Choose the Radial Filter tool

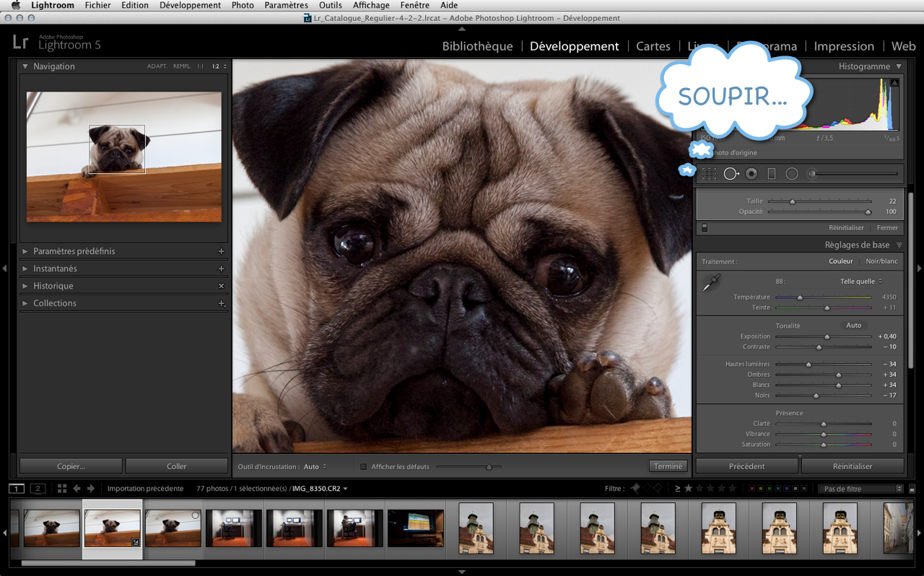[x=792, y=174]
